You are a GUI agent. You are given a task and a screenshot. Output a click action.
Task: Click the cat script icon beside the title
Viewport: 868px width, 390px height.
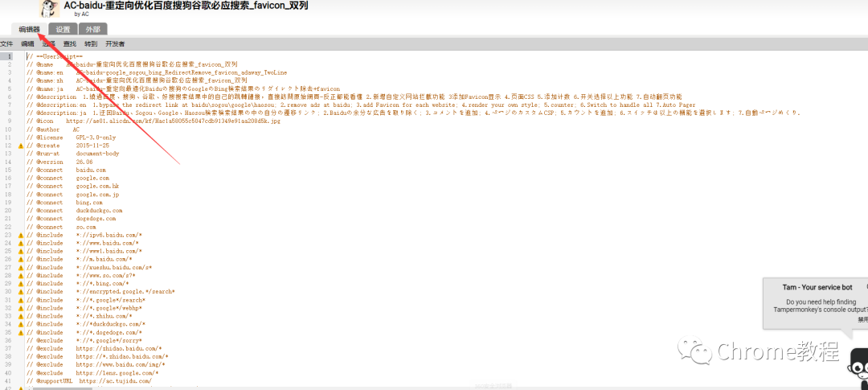pyautogui.click(x=51, y=8)
